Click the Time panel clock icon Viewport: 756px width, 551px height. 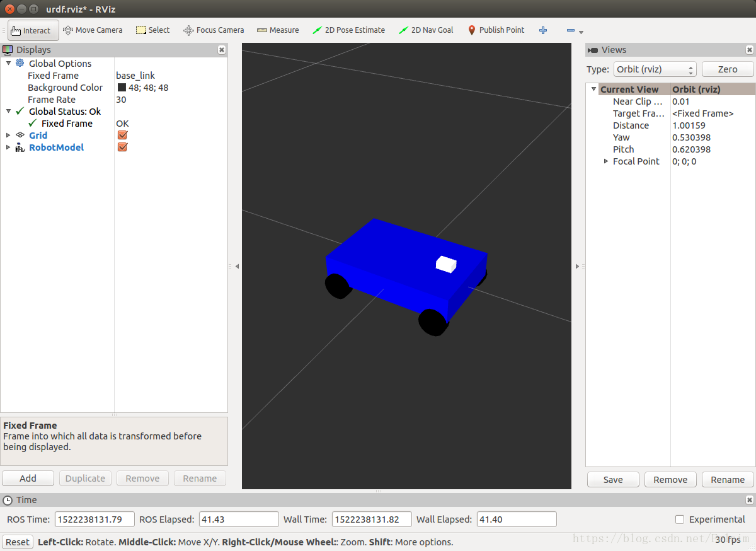[x=8, y=500]
